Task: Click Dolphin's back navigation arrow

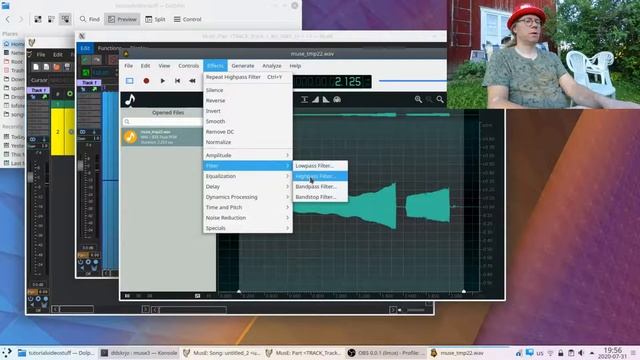Action: [8, 19]
